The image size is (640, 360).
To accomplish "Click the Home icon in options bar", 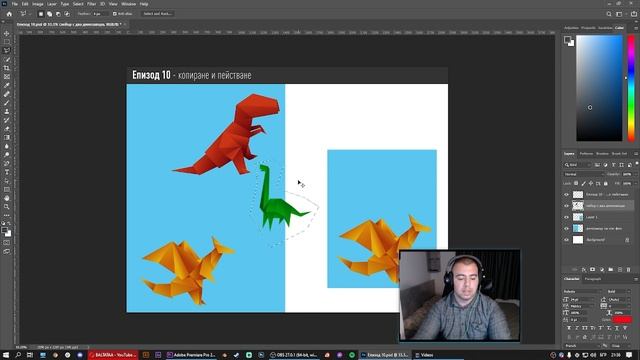I will tap(9, 14).
